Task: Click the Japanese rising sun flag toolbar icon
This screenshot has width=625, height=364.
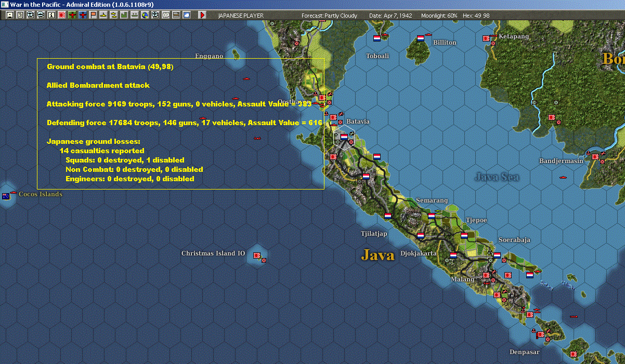Action: 61,15
